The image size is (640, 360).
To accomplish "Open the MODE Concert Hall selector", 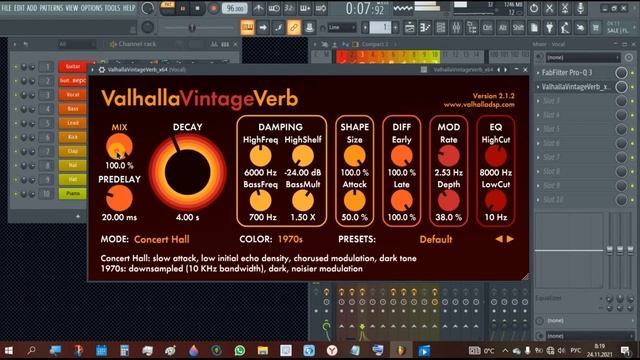I will pyautogui.click(x=162, y=239).
